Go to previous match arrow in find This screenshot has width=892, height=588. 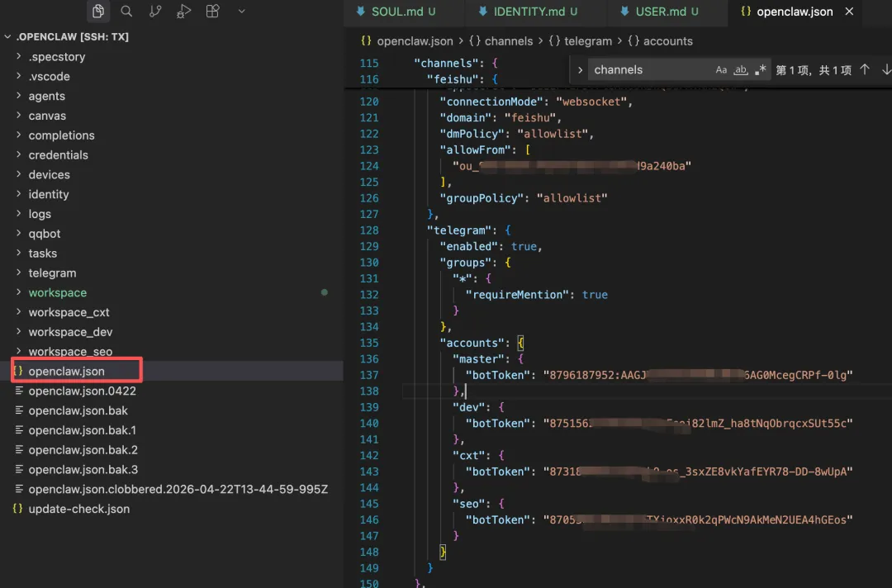(865, 70)
